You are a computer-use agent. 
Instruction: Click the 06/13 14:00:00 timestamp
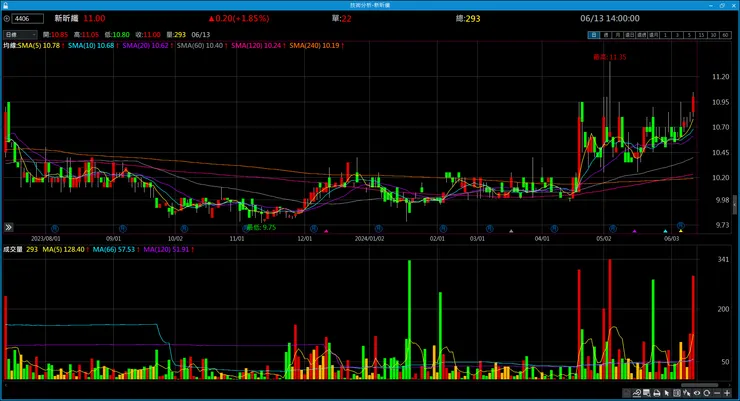[x=610, y=18]
